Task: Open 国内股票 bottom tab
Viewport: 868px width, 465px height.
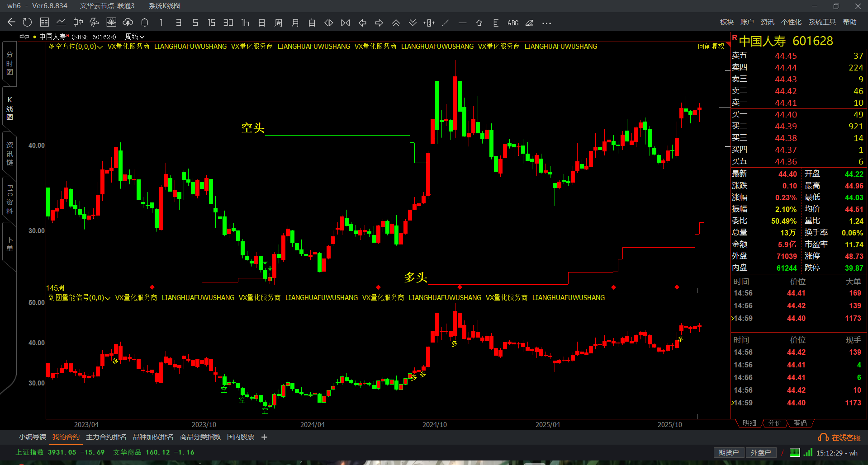Action: [241, 437]
